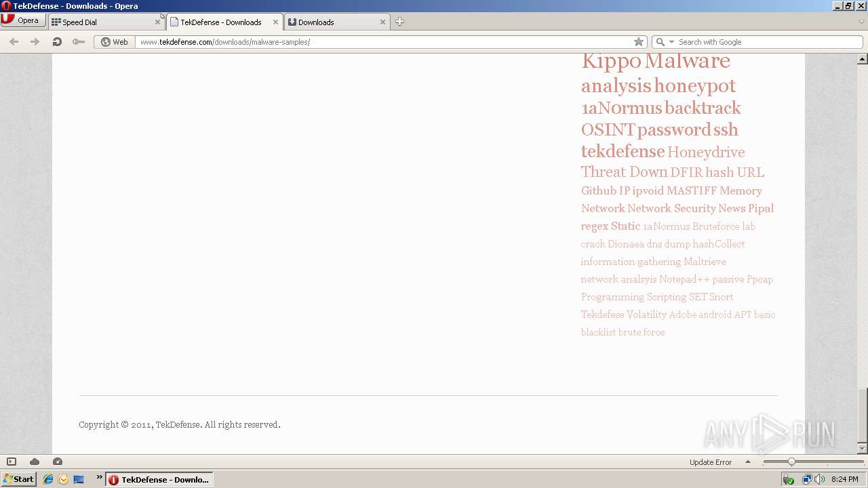The width and height of the screenshot is (868, 488).
Task: Open the Notepad++ tag
Action: pyautogui.click(x=684, y=279)
